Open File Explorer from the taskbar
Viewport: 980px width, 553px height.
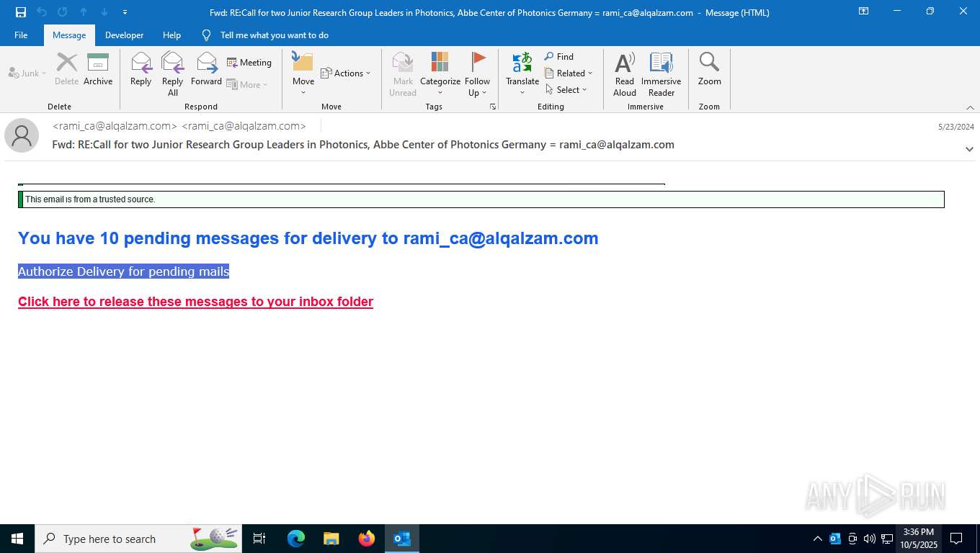point(331,539)
